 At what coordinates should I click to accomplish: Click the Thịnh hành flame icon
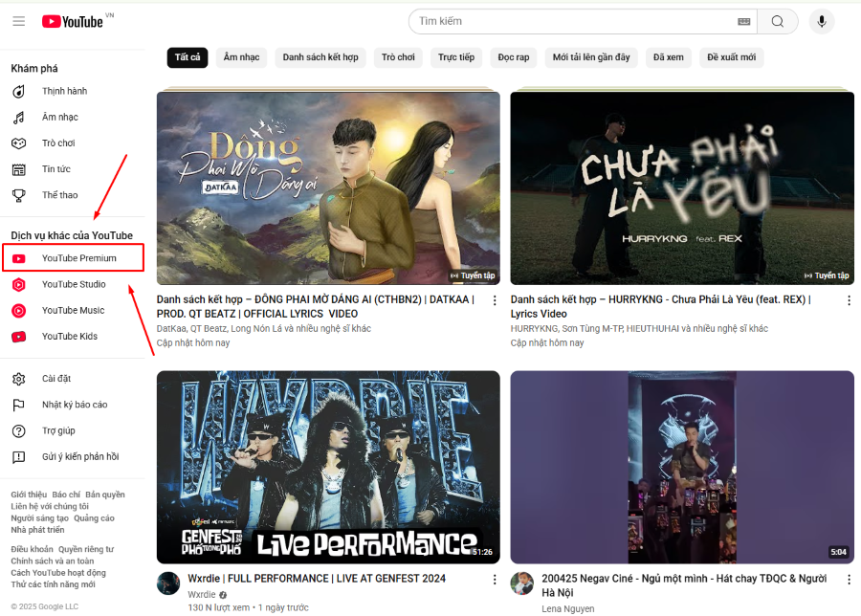click(19, 91)
